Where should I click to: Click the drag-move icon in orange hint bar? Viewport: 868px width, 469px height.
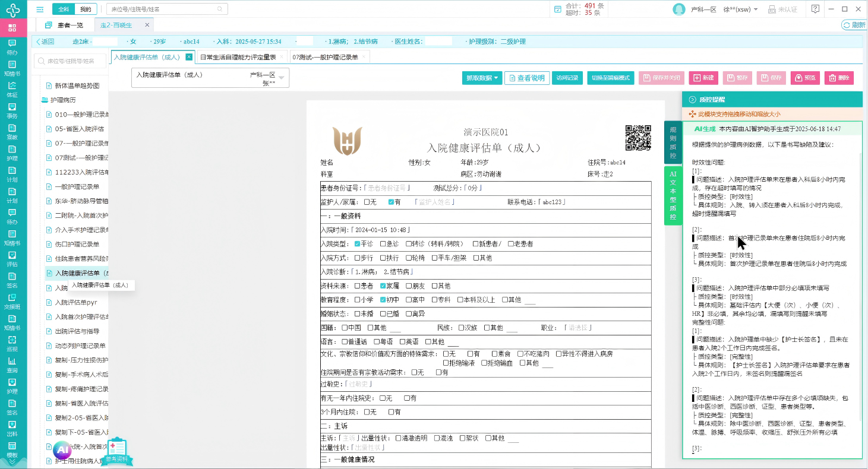tap(692, 114)
